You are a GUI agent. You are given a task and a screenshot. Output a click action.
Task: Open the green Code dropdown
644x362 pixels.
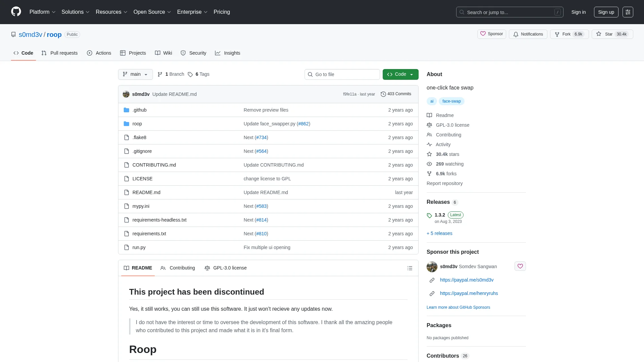pyautogui.click(x=400, y=74)
